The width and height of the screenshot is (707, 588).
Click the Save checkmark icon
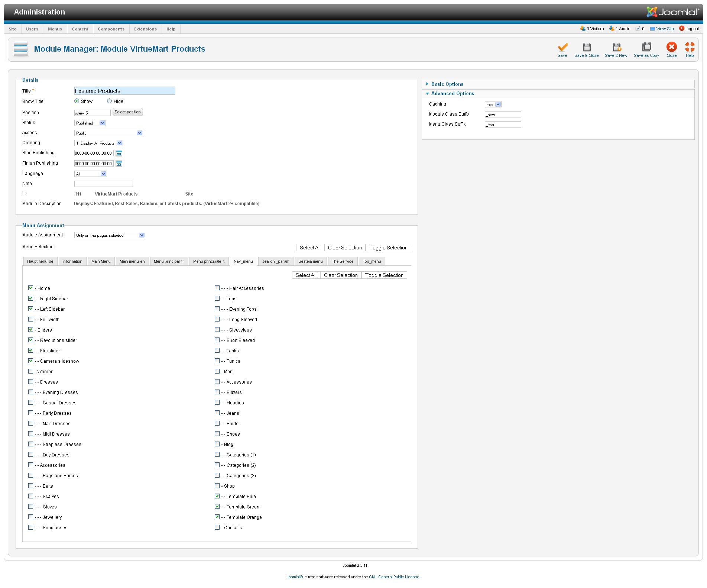[x=562, y=47]
